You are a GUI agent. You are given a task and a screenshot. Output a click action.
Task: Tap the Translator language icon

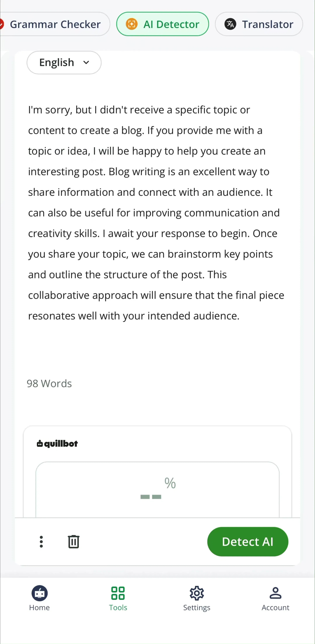point(230,24)
